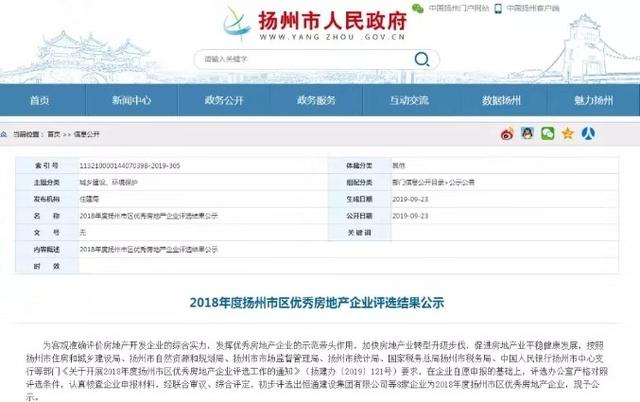Click the 索引号 label cell
The height and width of the screenshot is (402, 640).
pos(47,165)
